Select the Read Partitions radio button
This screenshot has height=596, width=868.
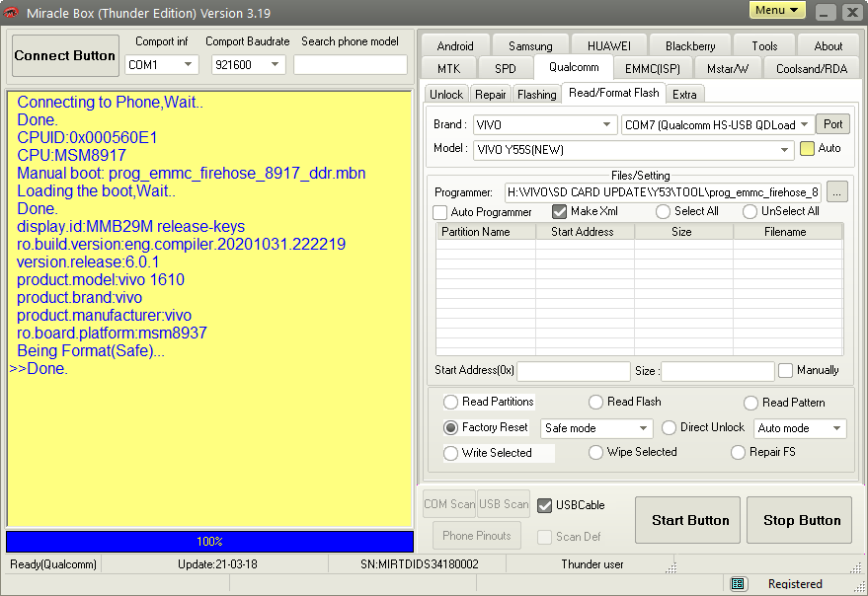(x=450, y=402)
